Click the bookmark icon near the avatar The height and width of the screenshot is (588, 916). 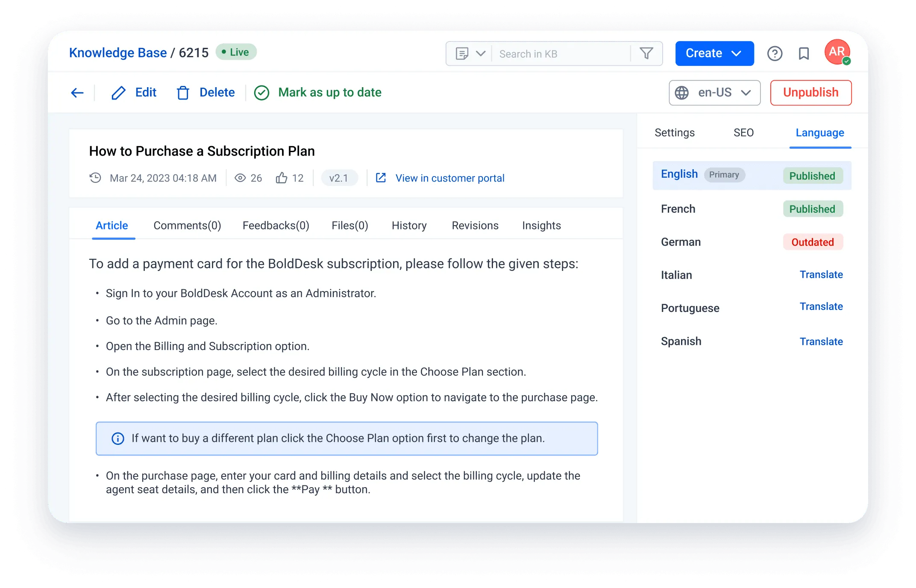pyautogui.click(x=804, y=53)
